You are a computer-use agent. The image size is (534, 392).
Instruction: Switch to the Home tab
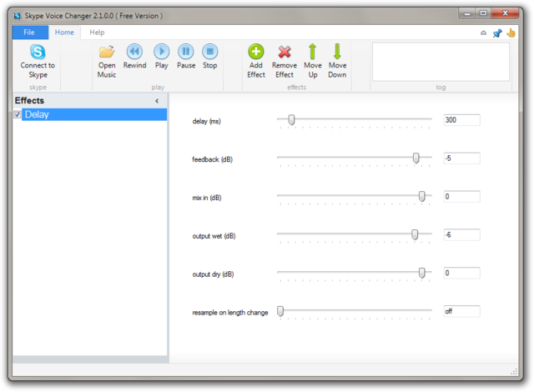64,33
